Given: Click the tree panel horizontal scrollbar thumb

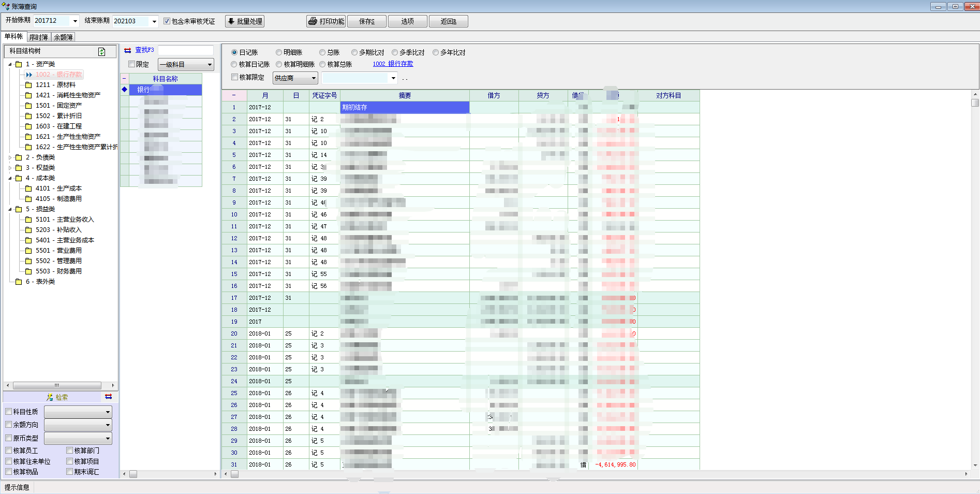Looking at the screenshot, I should click(57, 386).
